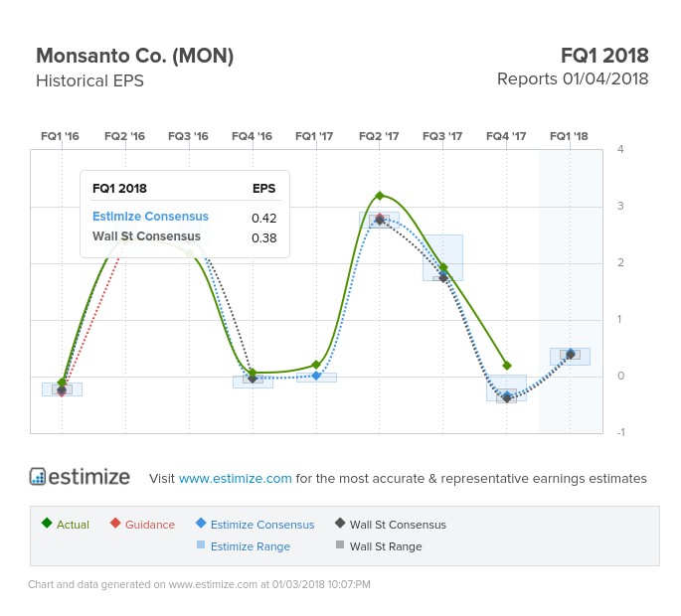
Task: Click the Estimize Consensus tooltip label
Action: 150,217
